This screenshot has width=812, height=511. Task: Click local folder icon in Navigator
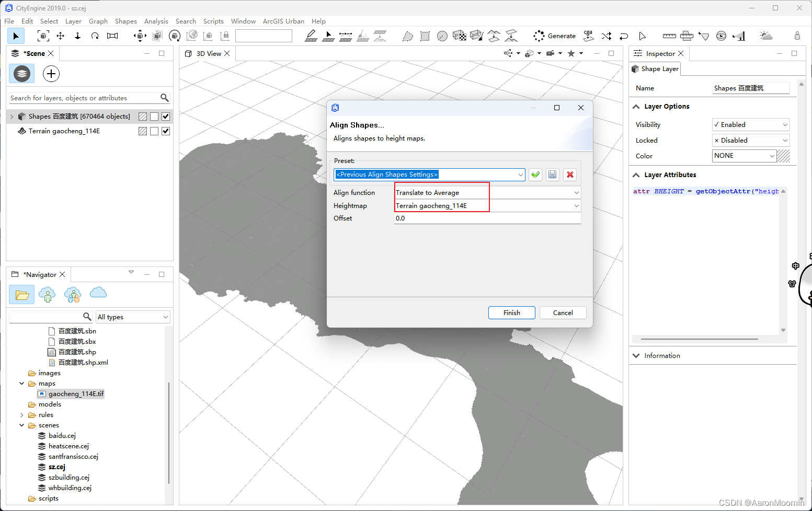click(x=21, y=295)
